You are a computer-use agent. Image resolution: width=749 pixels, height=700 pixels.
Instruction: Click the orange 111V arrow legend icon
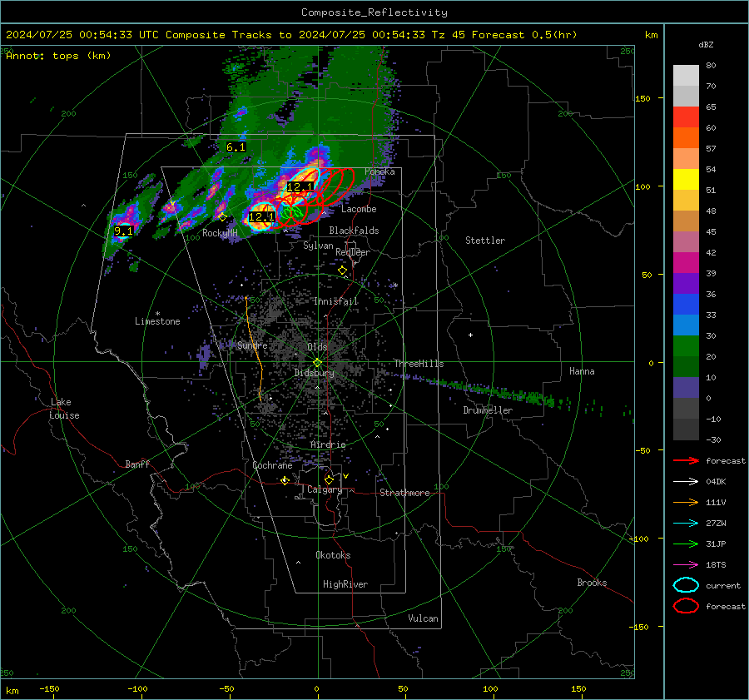pos(686,502)
